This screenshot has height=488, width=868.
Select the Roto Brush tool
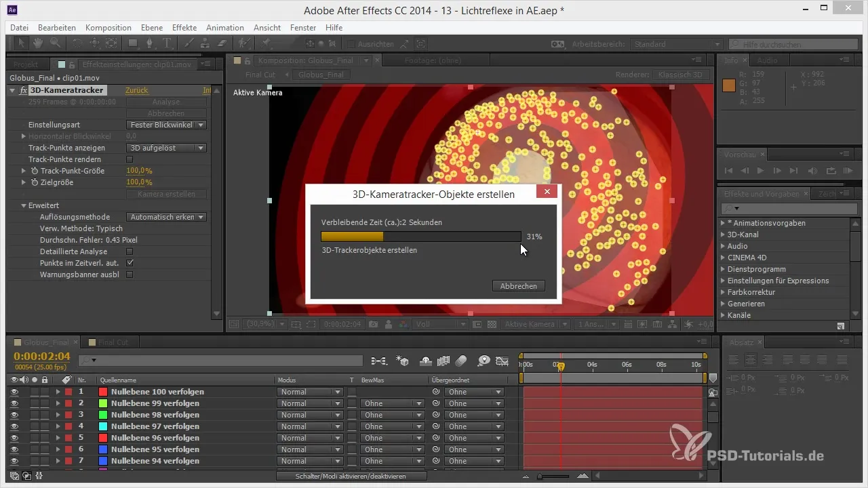click(x=245, y=43)
